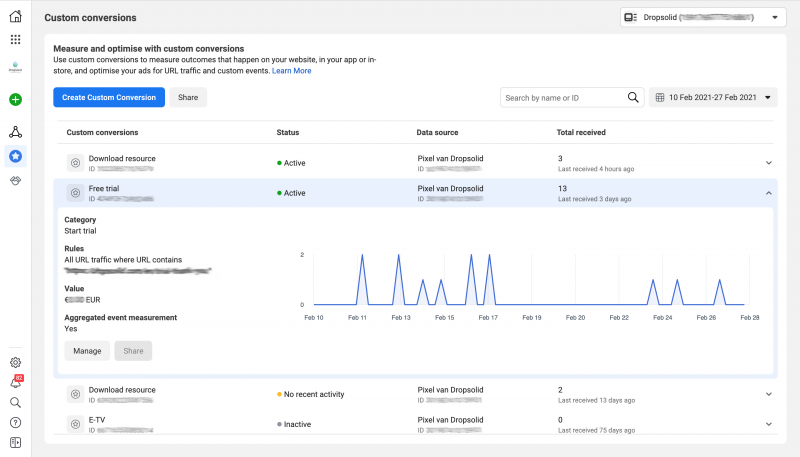Collapse the Free trial row chevron

tap(768, 193)
